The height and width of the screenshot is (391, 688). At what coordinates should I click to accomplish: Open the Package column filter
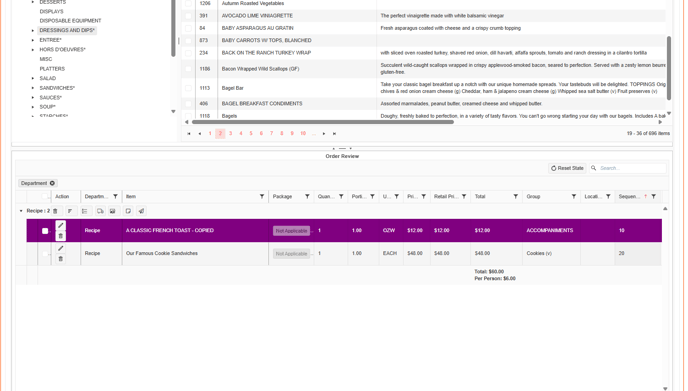307,197
